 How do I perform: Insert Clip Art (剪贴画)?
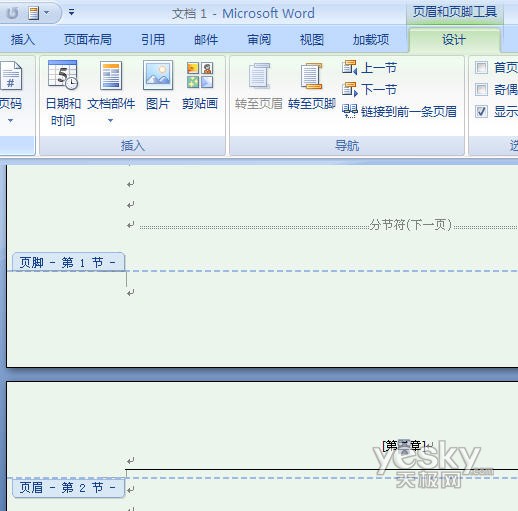[x=200, y=86]
